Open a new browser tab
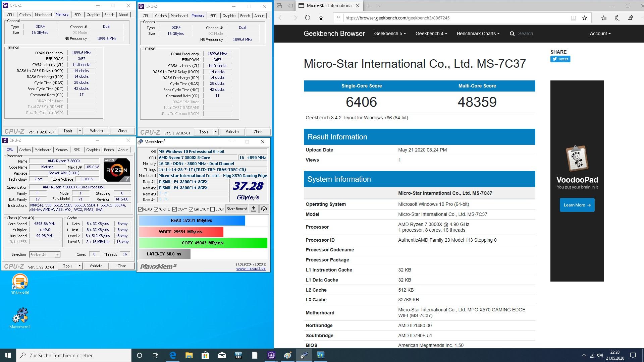Screen dimensions: 644x362 pos(369,6)
